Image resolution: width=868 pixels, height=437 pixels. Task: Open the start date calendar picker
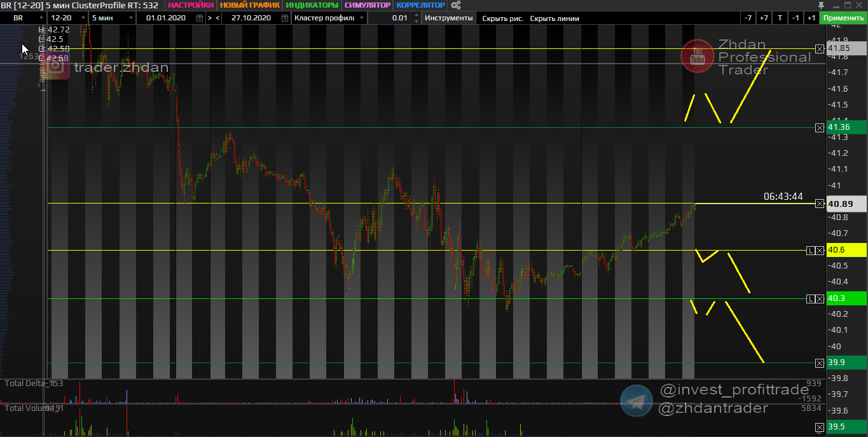point(200,18)
